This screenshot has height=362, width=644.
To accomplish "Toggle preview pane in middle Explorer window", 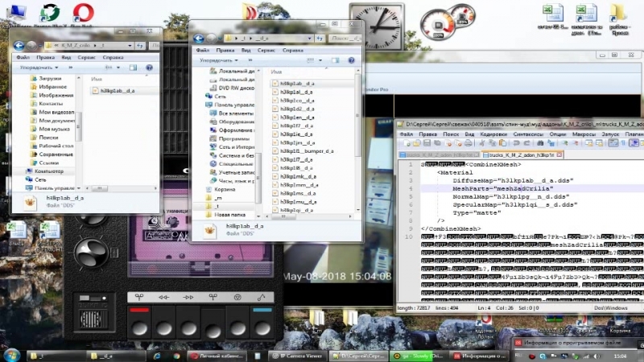I will 336,60.
